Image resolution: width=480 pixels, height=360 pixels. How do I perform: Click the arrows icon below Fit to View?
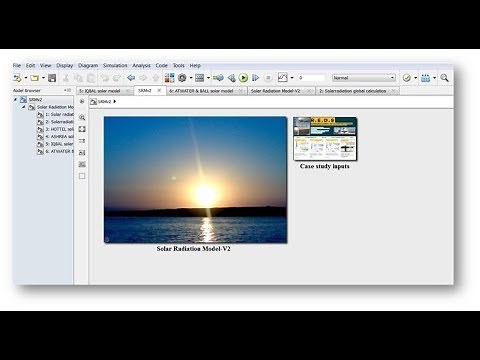click(82, 141)
